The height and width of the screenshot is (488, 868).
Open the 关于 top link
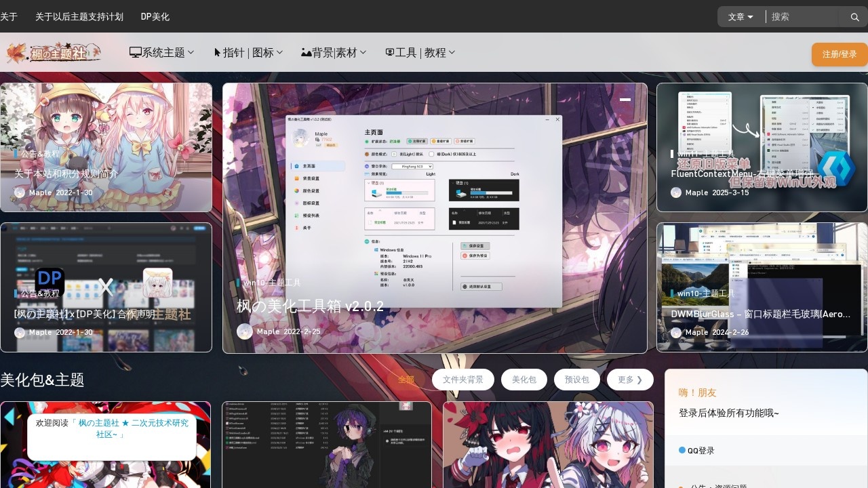[x=9, y=16]
